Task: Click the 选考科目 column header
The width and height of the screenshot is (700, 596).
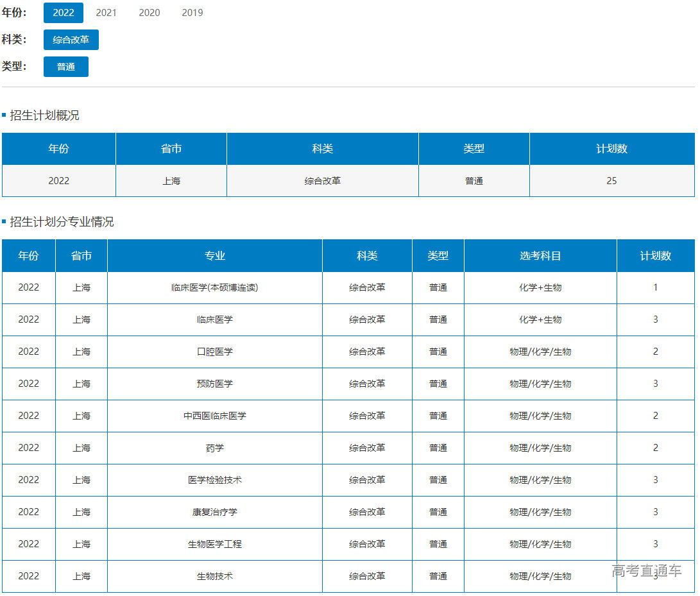Action: (x=540, y=256)
